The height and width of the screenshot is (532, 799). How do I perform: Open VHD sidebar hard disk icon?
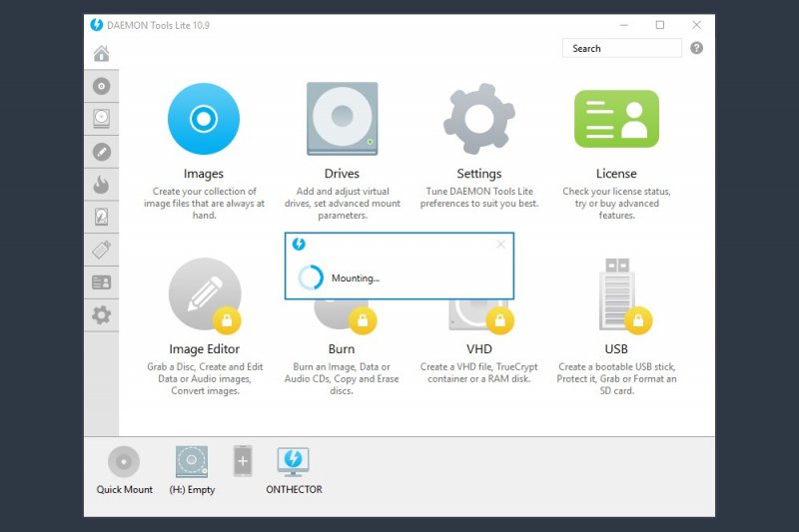[102, 217]
